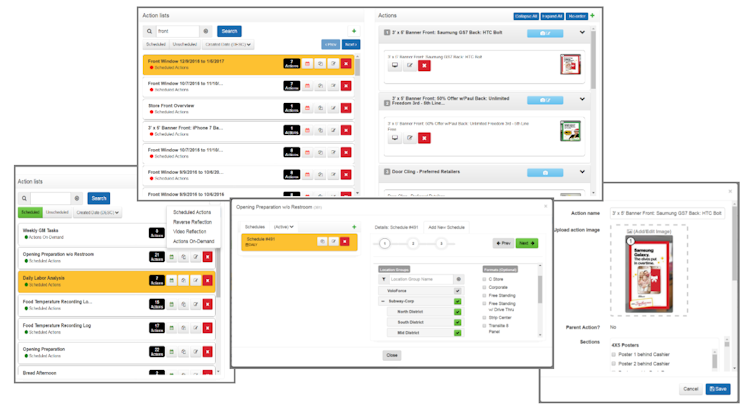Collapse the Samsung GS7 banner action section

pyautogui.click(x=582, y=33)
